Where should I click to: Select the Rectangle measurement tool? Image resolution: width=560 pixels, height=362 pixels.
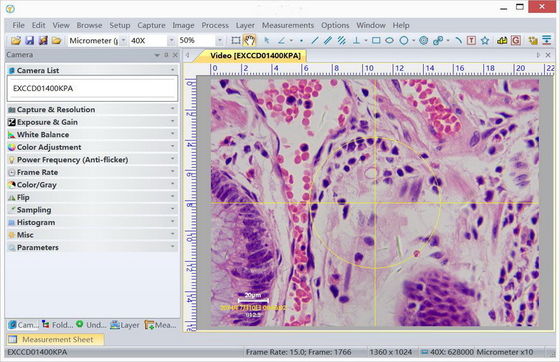click(376, 40)
